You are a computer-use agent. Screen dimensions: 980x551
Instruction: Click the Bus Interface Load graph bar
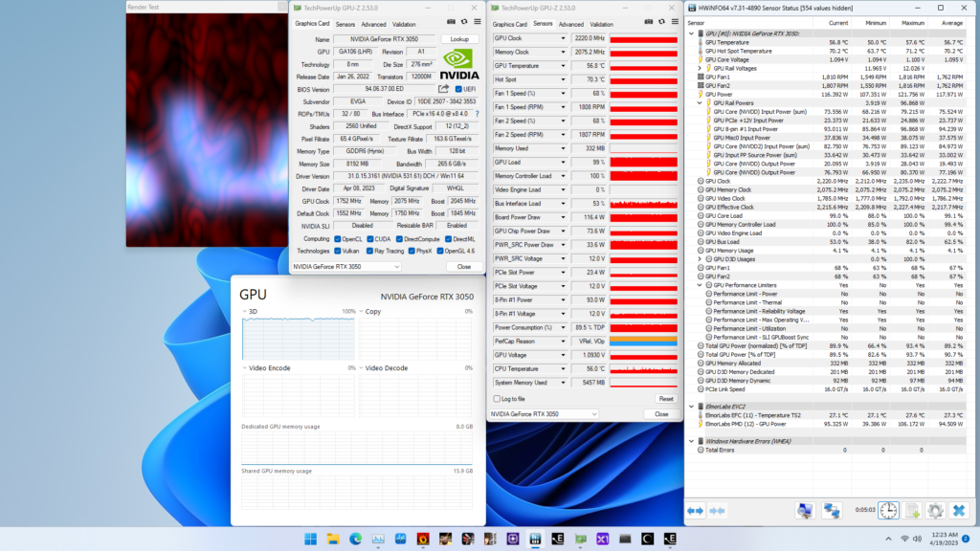click(644, 204)
